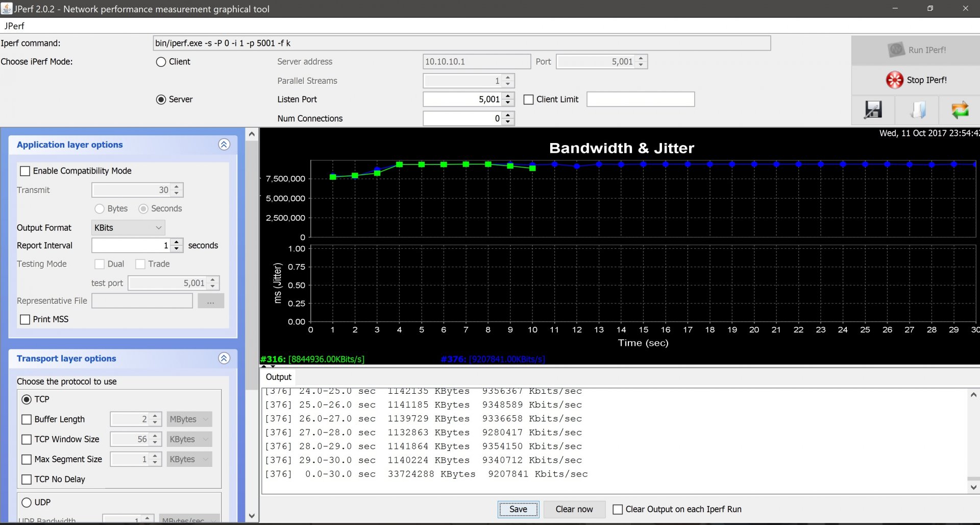Open Buffer Length MBytes unit dropdown
The height and width of the screenshot is (525, 980).
[189, 419]
